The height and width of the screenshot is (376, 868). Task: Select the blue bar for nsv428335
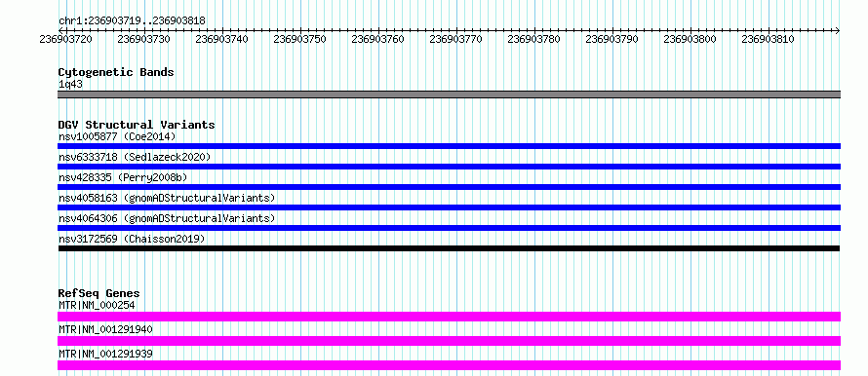449,187
